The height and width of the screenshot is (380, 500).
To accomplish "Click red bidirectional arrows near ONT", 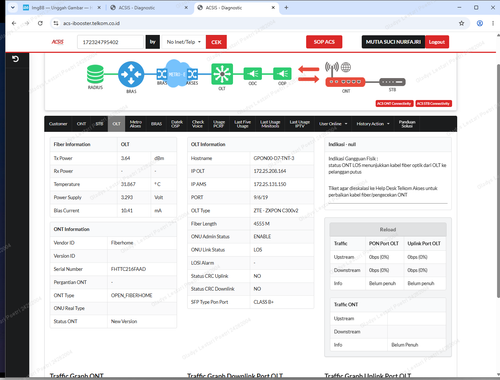I will (x=309, y=74).
